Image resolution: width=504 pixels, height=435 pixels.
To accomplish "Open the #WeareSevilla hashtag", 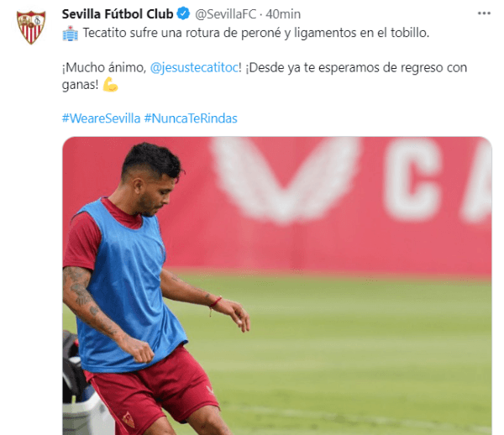I will (102, 118).
